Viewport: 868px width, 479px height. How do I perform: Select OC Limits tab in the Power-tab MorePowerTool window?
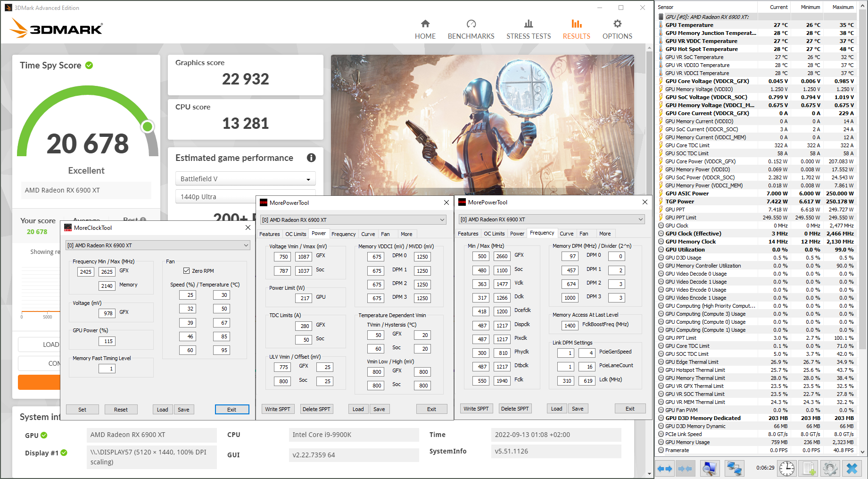[x=296, y=234]
